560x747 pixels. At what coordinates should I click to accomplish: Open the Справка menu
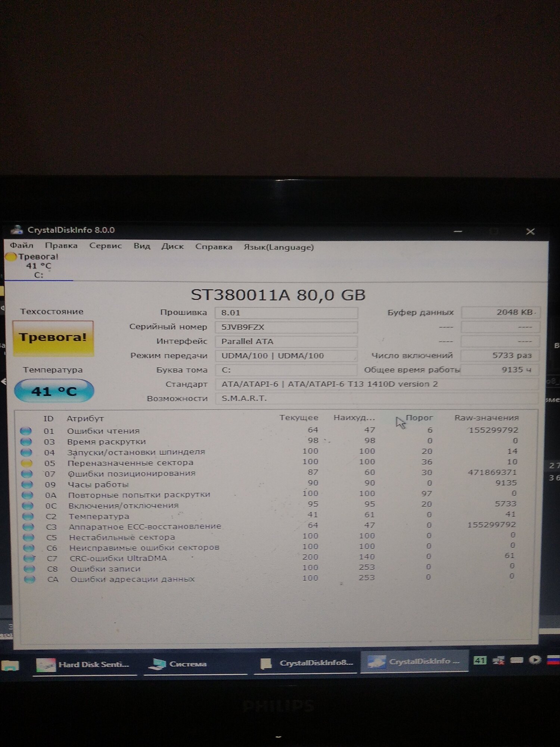[x=214, y=247]
